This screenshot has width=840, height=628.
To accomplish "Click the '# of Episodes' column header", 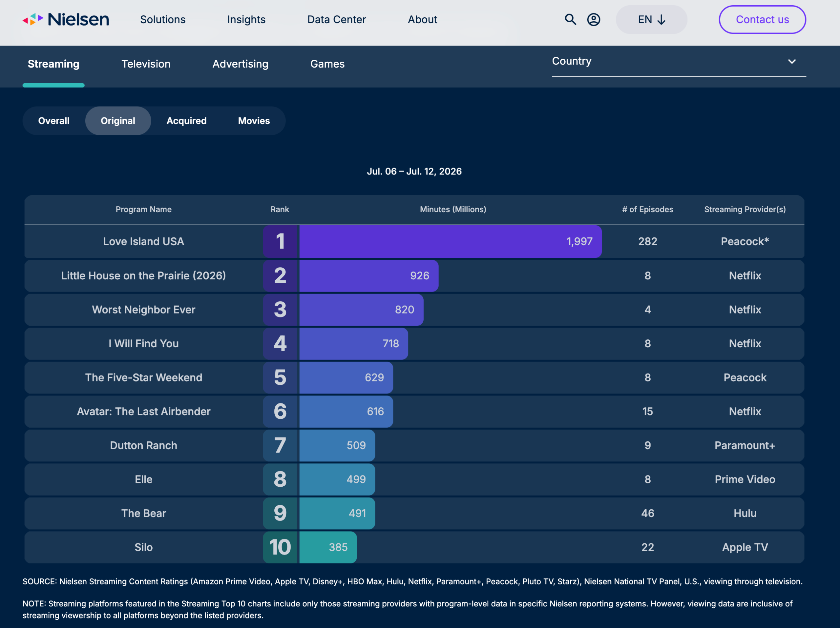I will (647, 210).
